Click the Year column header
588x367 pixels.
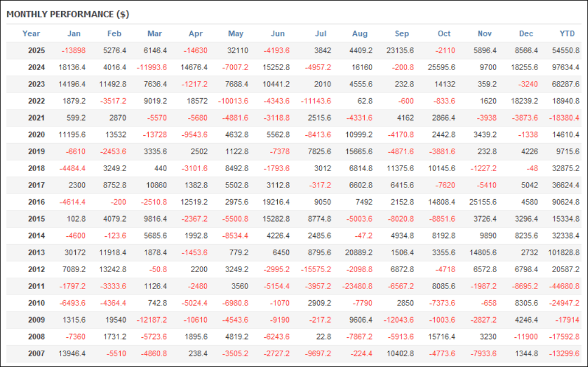[31, 34]
